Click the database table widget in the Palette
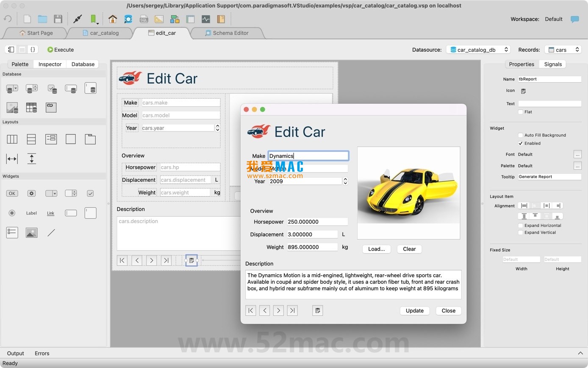This screenshot has width=588, height=368. tap(31, 108)
